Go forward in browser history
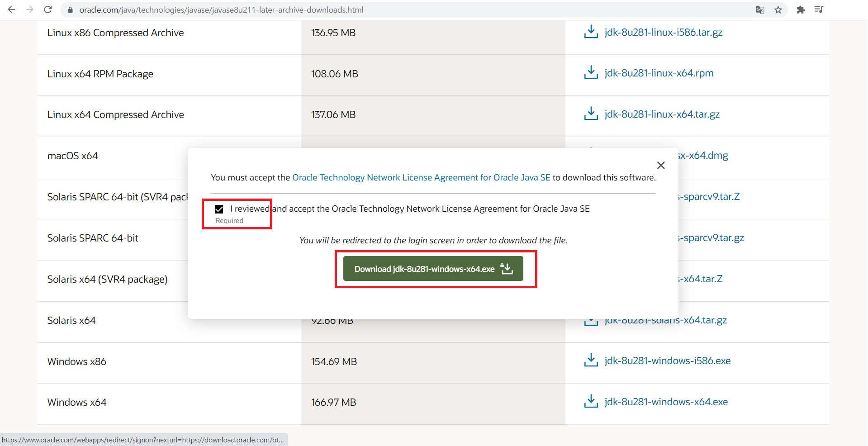The image size is (868, 446). point(30,9)
